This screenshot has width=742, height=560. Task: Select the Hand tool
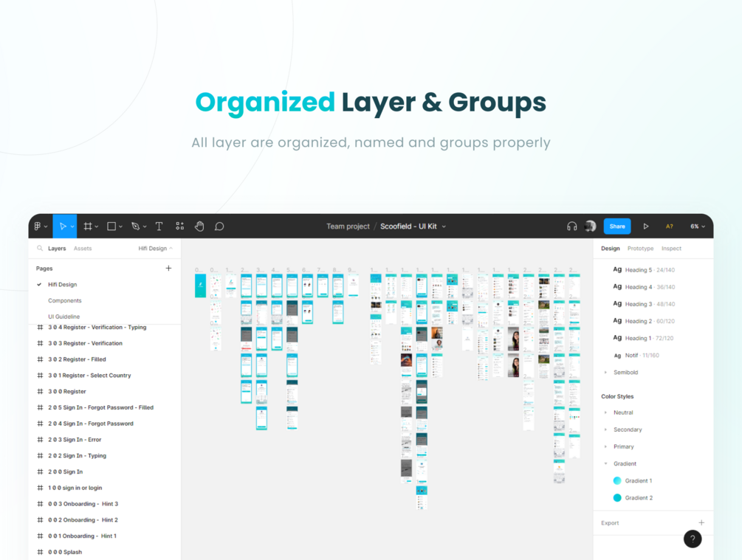coord(199,226)
